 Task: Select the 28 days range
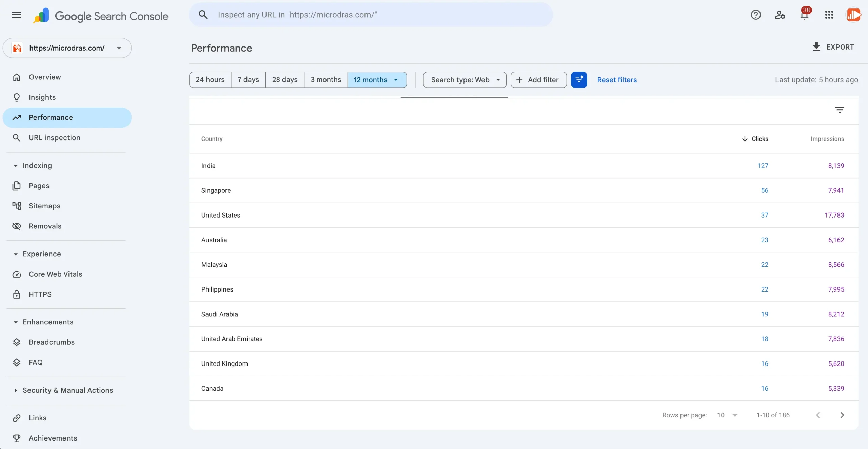[285, 80]
